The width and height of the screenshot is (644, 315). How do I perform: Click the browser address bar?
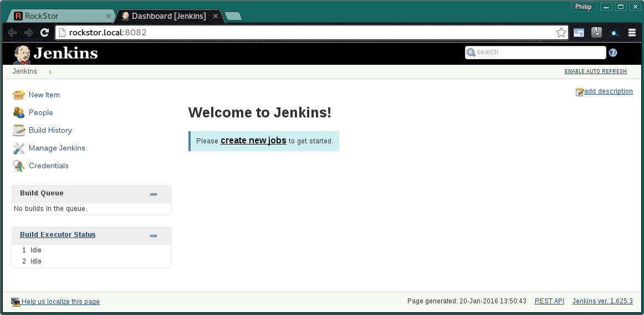pyautogui.click(x=311, y=33)
